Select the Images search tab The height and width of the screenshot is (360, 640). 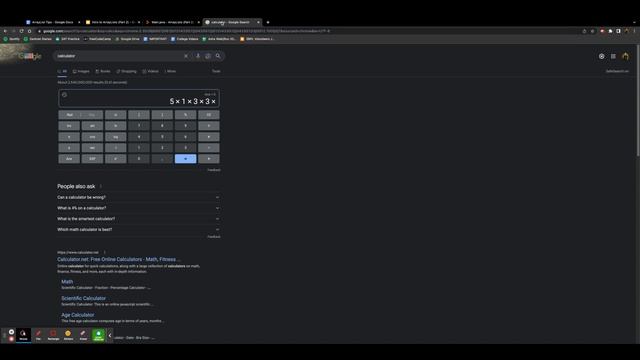point(81,71)
